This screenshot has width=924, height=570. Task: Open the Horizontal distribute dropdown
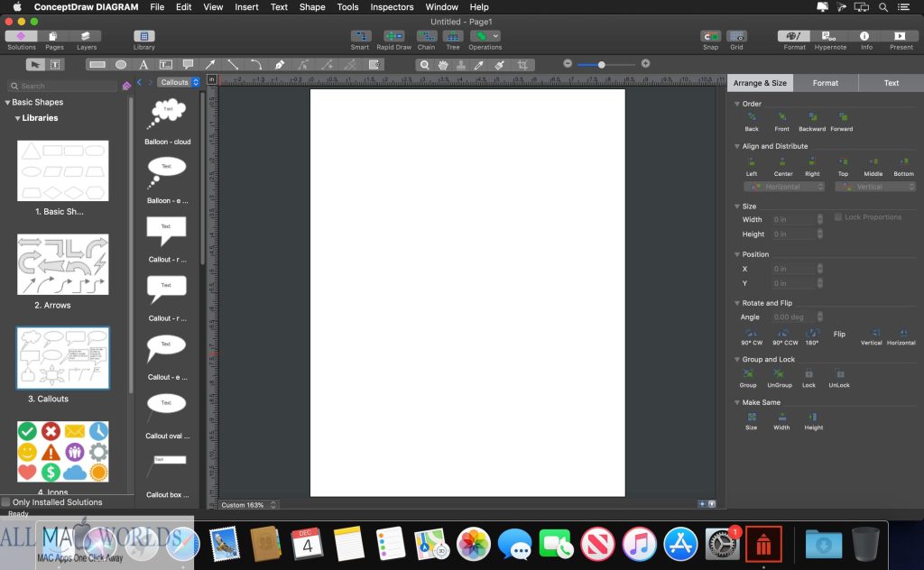(x=784, y=187)
